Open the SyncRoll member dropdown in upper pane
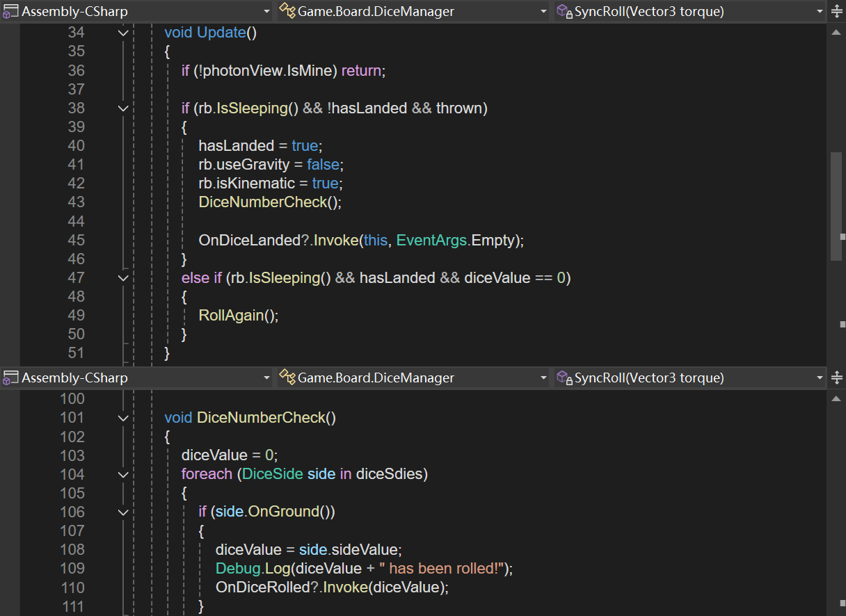Viewport: 846px width, 616px height. pos(689,11)
